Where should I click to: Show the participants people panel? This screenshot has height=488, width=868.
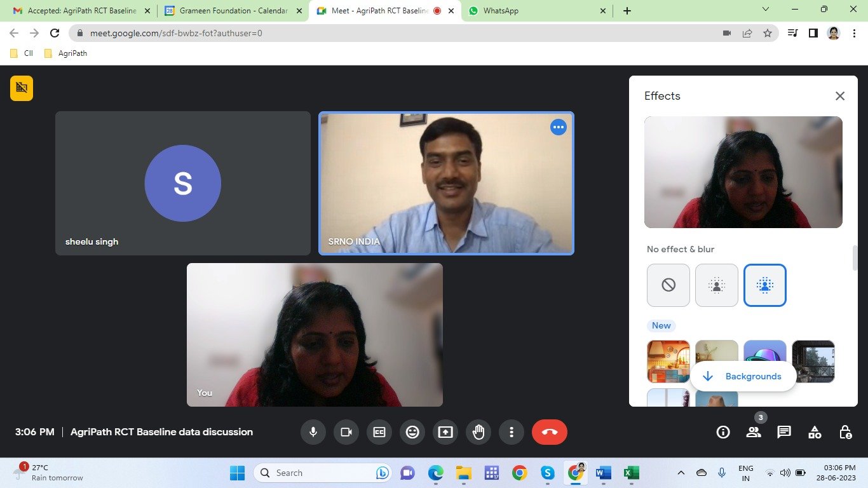[x=754, y=432]
